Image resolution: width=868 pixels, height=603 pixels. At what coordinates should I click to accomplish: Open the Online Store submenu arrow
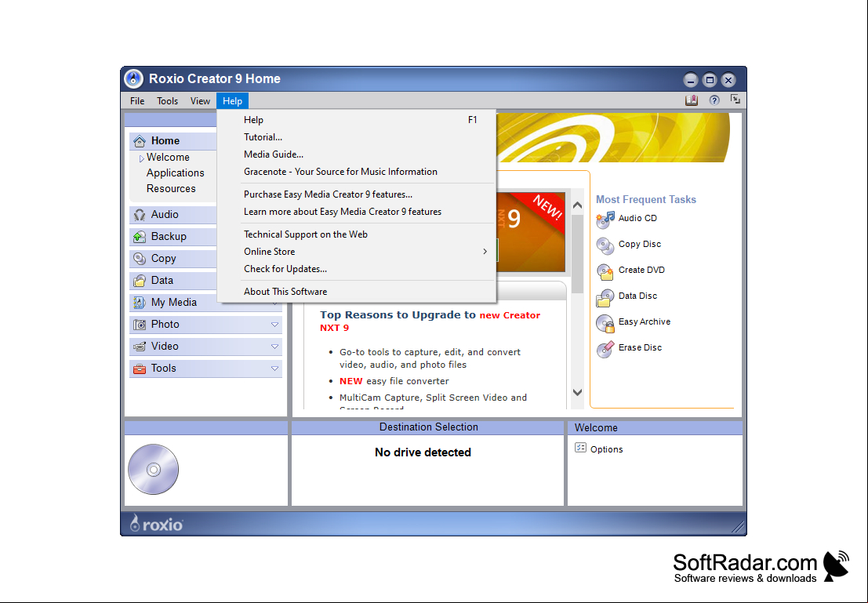[x=485, y=252]
